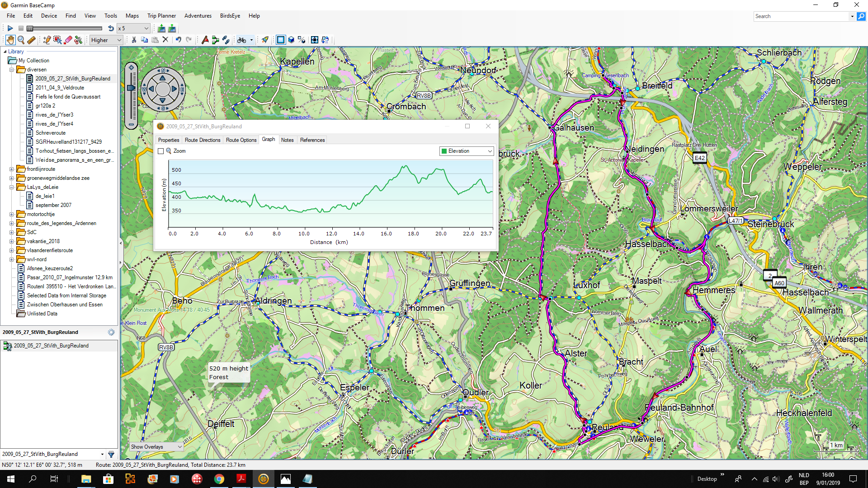This screenshot has height=488, width=868.
Task: Pan map north with compass arrow
Action: (x=163, y=77)
